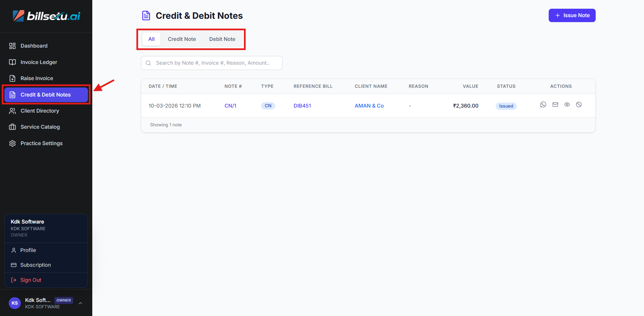The height and width of the screenshot is (316, 644).
Task: Click the notes search field
Action: (x=215, y=63)
